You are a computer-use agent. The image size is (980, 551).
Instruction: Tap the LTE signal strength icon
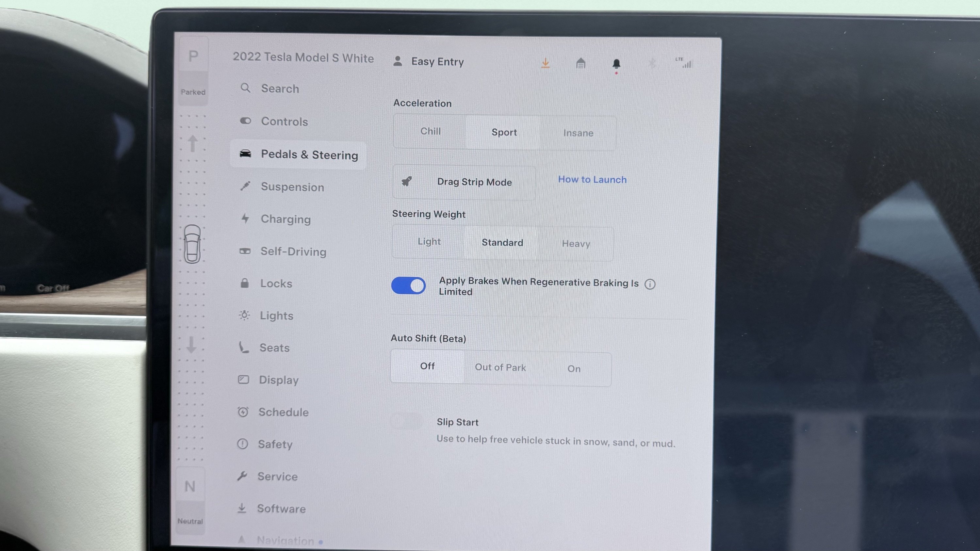point(684,63)
